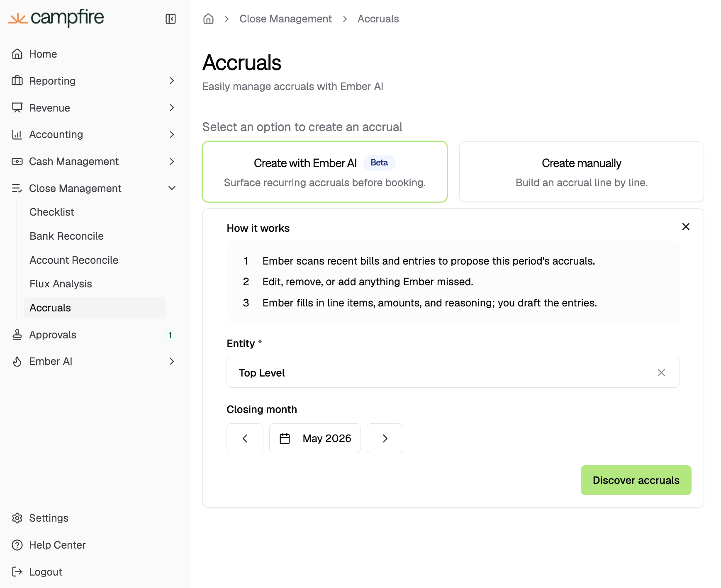Go to home via breadcrumb house icon
This screenshot has width=721, height=588.
tap(208, 19)
